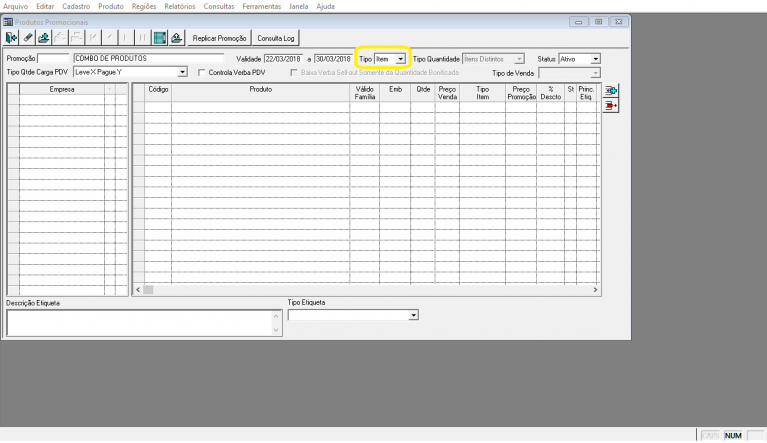Click the Qtde column header

[x=423, y=93]
